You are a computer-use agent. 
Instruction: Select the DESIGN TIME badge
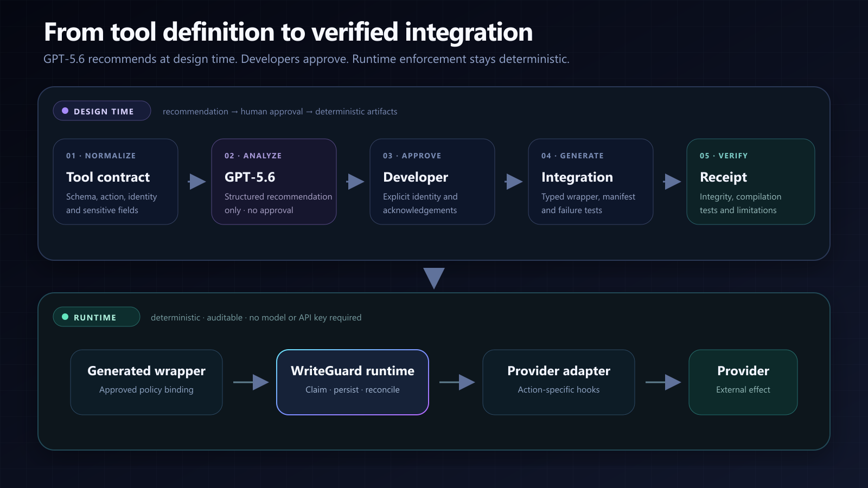(x=102, y=111)
